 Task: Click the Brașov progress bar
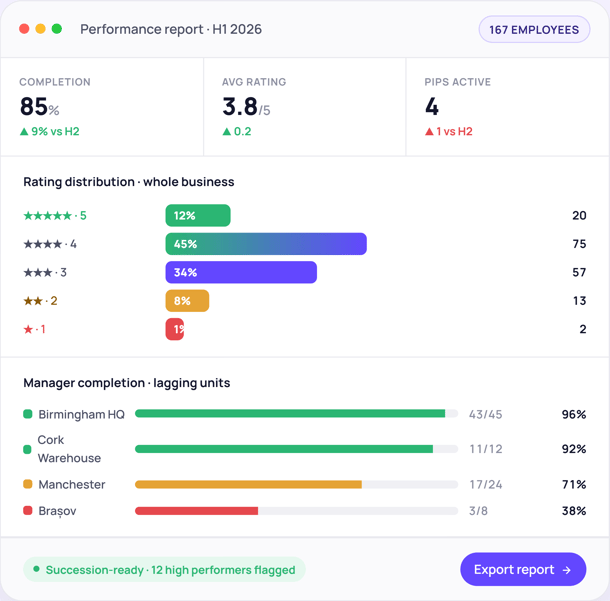pos(296,511)
